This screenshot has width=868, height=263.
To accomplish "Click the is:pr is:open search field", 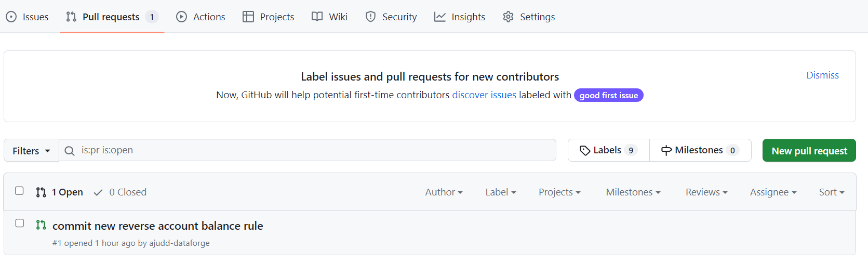I will pyautogui.click(x=308, y=150).
